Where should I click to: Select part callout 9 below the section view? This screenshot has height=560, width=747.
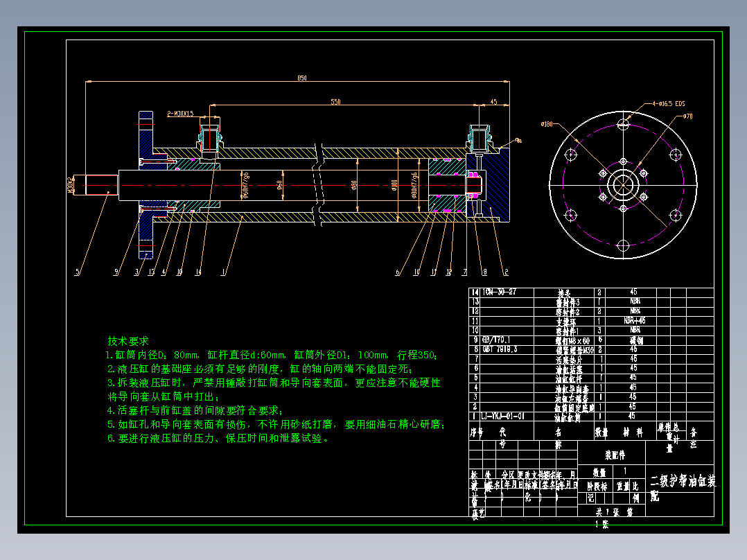[116, 272]
